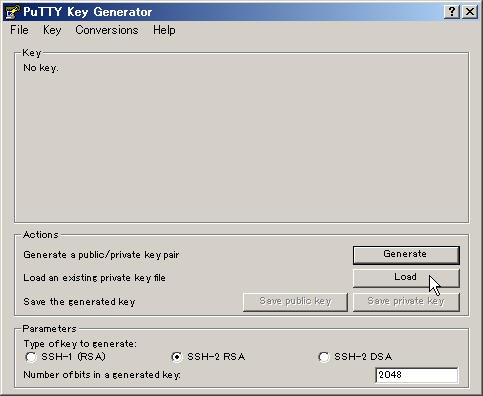Select the SSH-2 RSA radio button
The width and height of the screenshot is (483, 396).
tap(208, 357)
